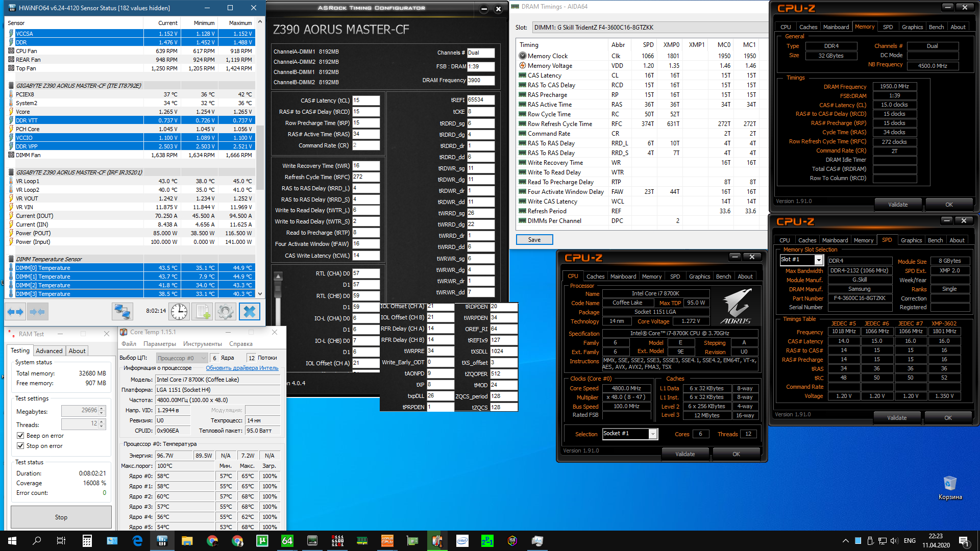
Task: Open the CPU-Z Mainboard tab in top window
Action: pyautogui.click(x=836, y=27)
